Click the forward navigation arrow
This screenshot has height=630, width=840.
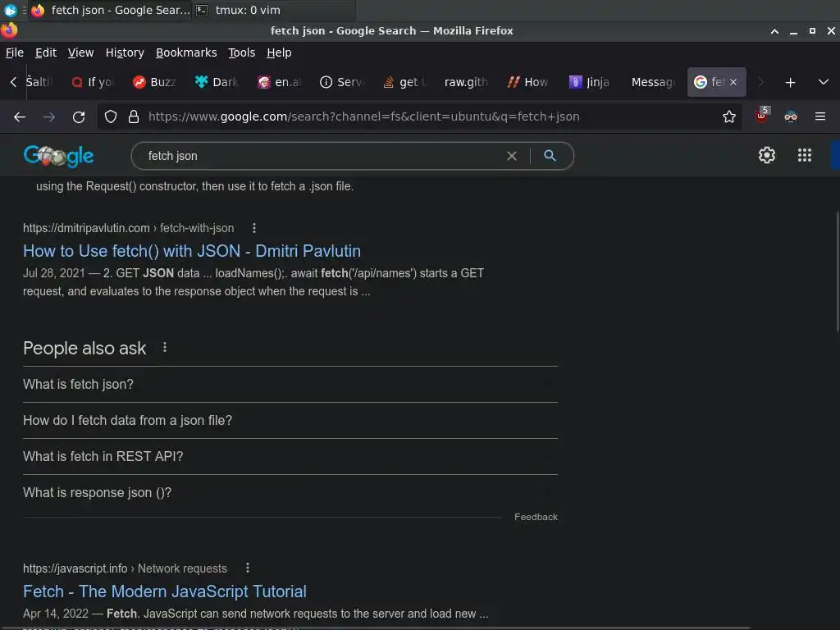point(48,116)
